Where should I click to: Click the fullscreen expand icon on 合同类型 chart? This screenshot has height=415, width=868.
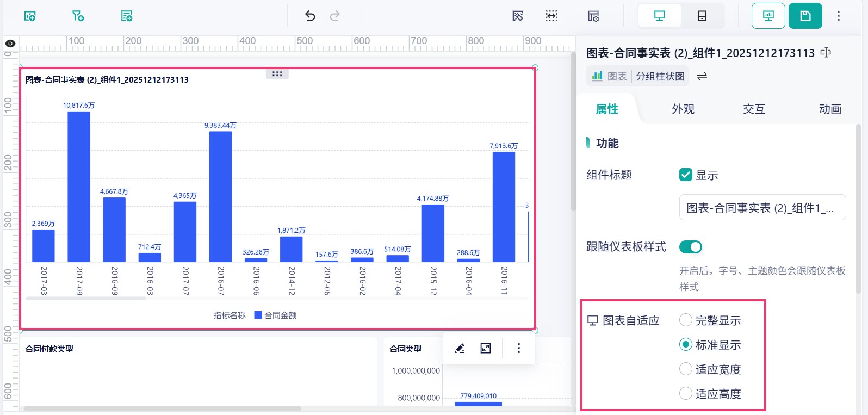tap(486, 348)
